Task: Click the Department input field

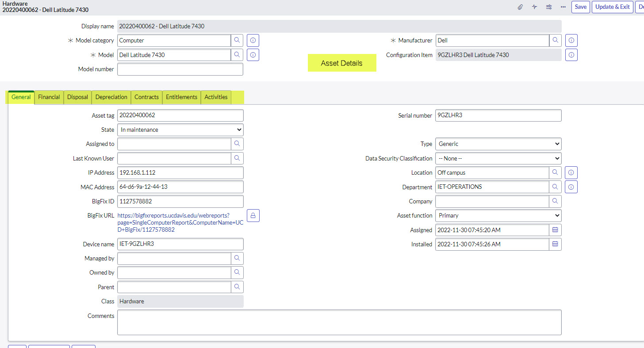Action: click(492, 187)
